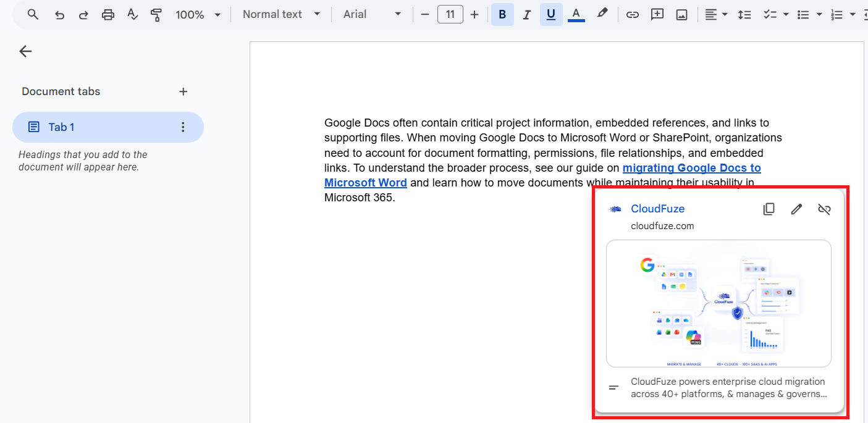Decrease font size with minus

[x=424, y=14]
